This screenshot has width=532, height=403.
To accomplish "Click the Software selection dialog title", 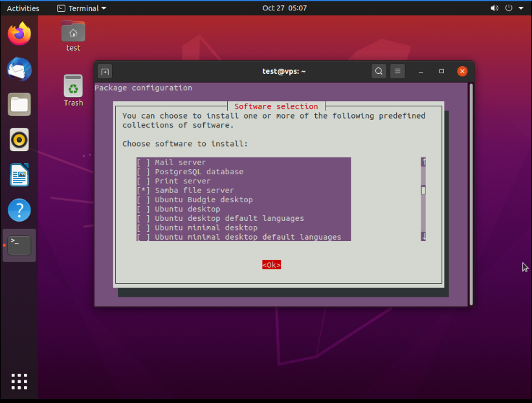I will (x=276, y=106).
